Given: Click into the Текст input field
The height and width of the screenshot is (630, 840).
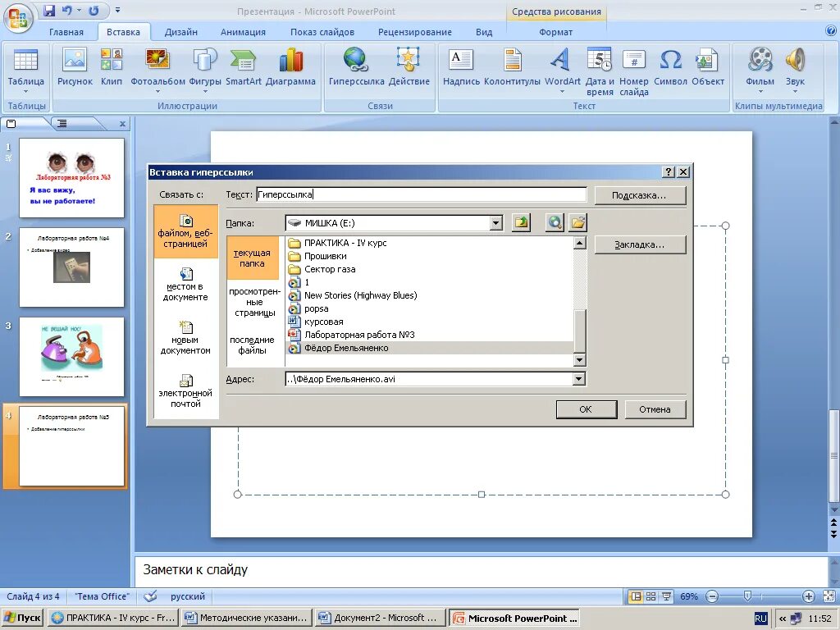Looking at the screenshot, I should (421, 194).
